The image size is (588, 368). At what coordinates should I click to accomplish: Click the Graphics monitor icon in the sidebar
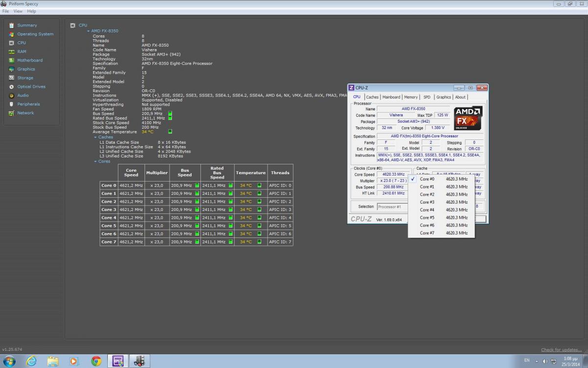[11, 69]
